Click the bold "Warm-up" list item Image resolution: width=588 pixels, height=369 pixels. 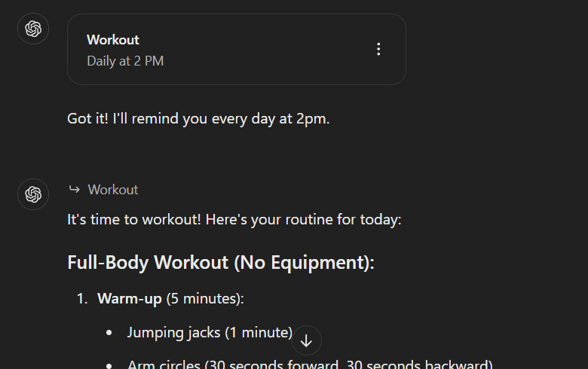coord(130,299)
